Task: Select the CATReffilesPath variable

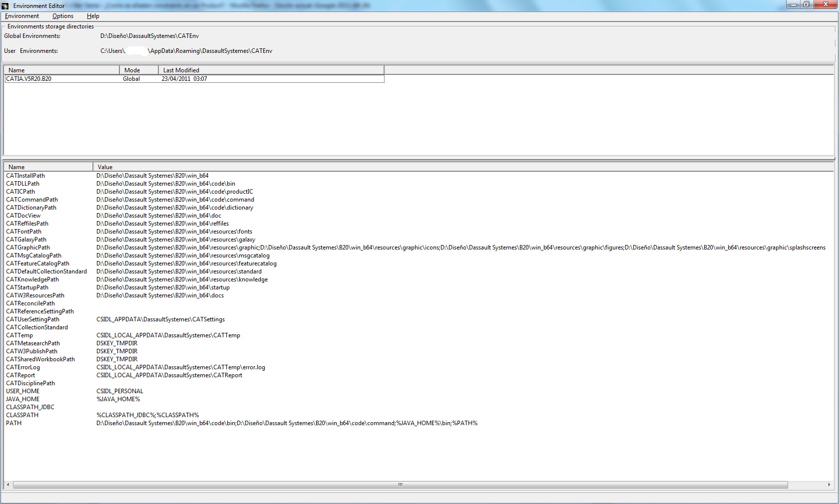Action: 27,224
